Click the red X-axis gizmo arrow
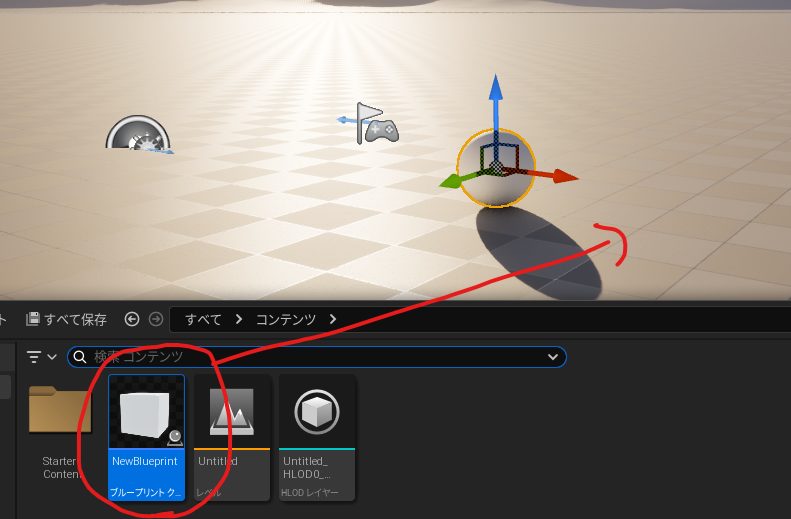 562,177
